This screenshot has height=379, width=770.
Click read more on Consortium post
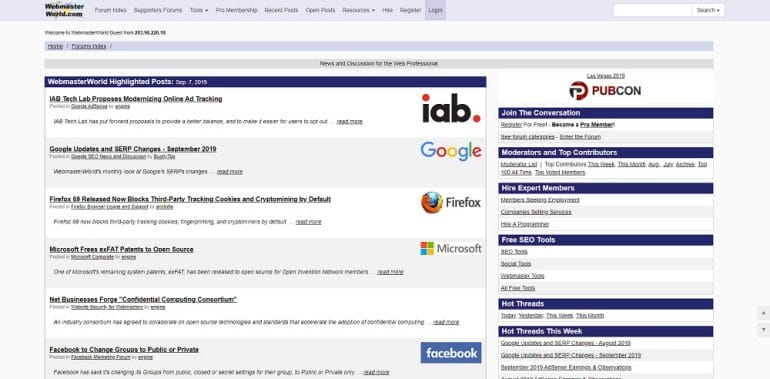point(446,323)
